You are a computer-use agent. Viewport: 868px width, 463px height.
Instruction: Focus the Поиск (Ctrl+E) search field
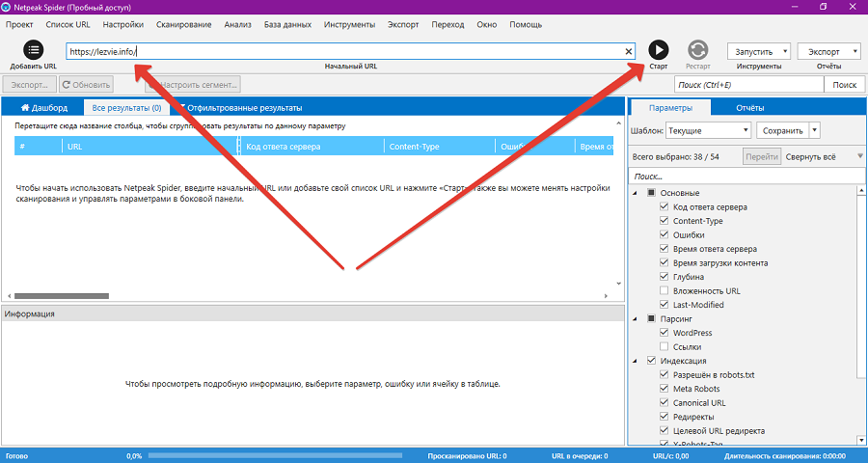coord(749,85)
